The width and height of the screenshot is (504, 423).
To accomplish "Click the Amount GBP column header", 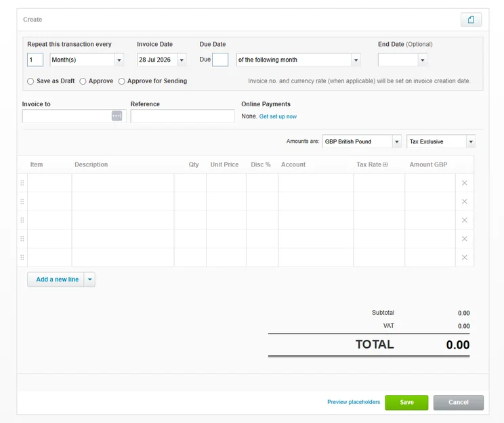I will click(428, 164).
